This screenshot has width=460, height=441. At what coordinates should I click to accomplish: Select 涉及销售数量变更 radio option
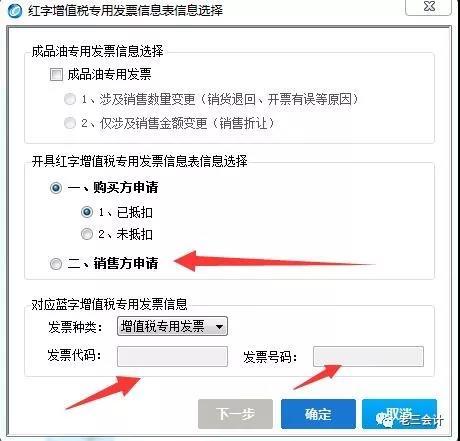[x=70, y=99]
